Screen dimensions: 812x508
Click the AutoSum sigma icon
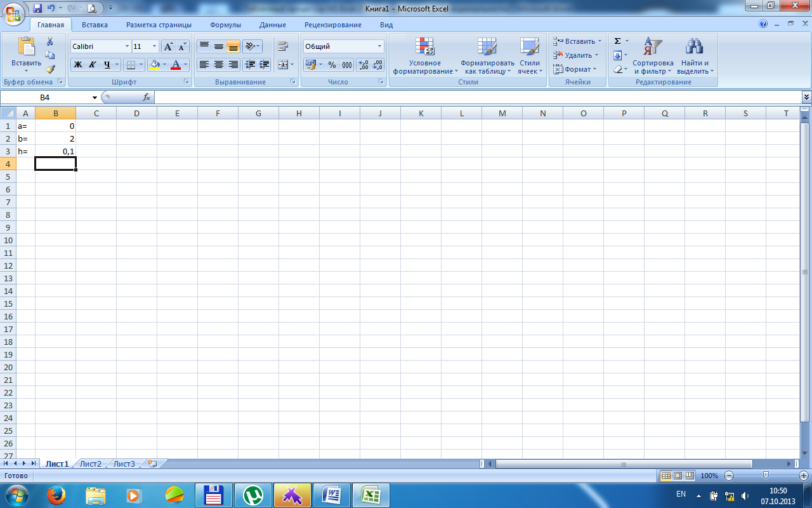(617, 41)
